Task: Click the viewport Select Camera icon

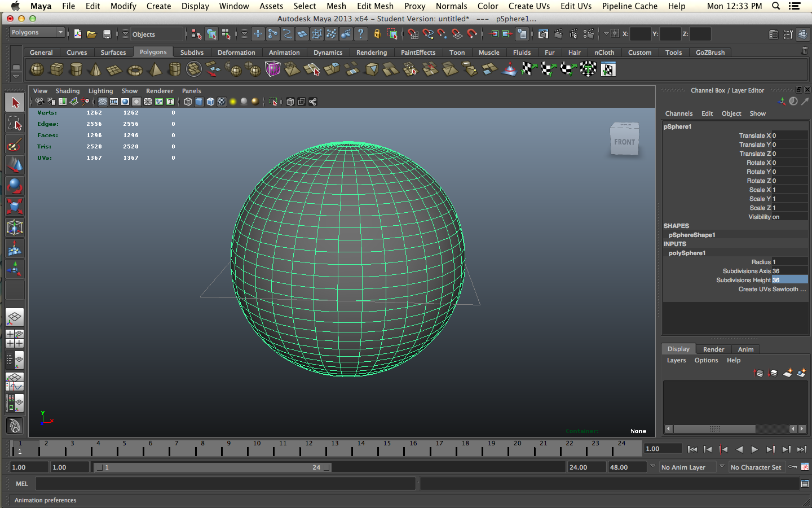Action: (39, 102)
